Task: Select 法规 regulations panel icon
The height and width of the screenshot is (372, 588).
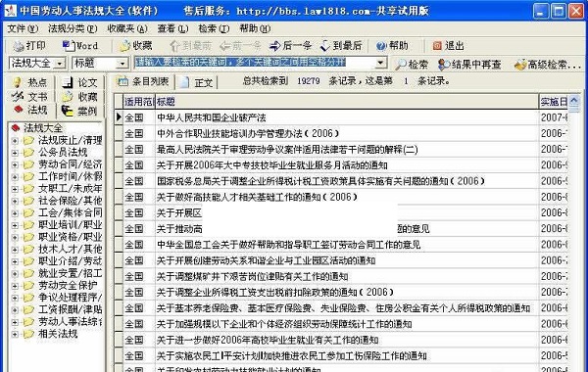Action: coord(19,110)
